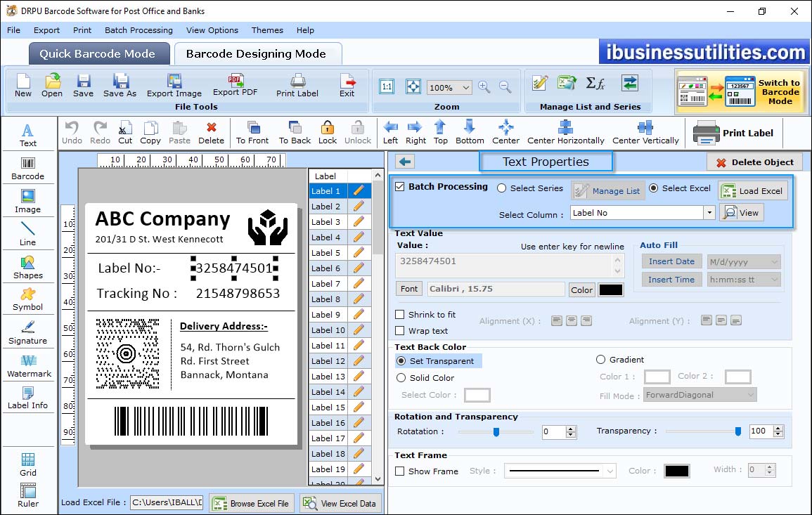The image size is (812, 515).
Task: Send object To Back
Action: (x=295, y=133)
